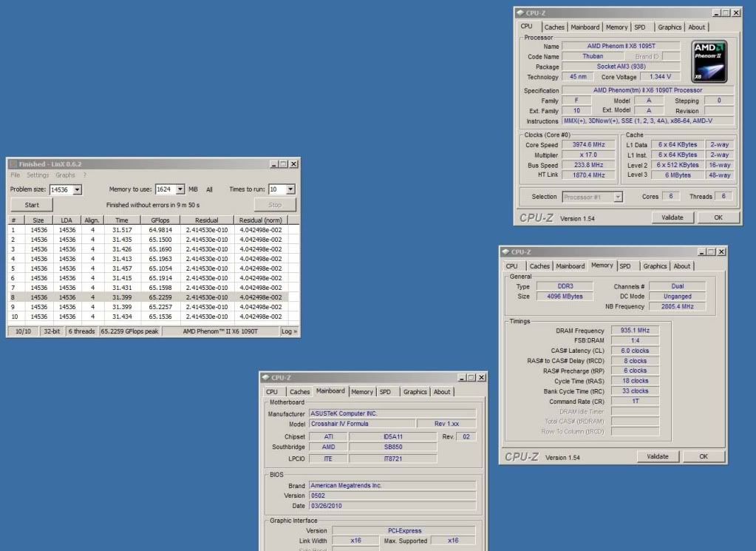Open the Memory to use dropdown
This screenshot has width=756, height=551.
pyautogui.click(x=180, y=189)
